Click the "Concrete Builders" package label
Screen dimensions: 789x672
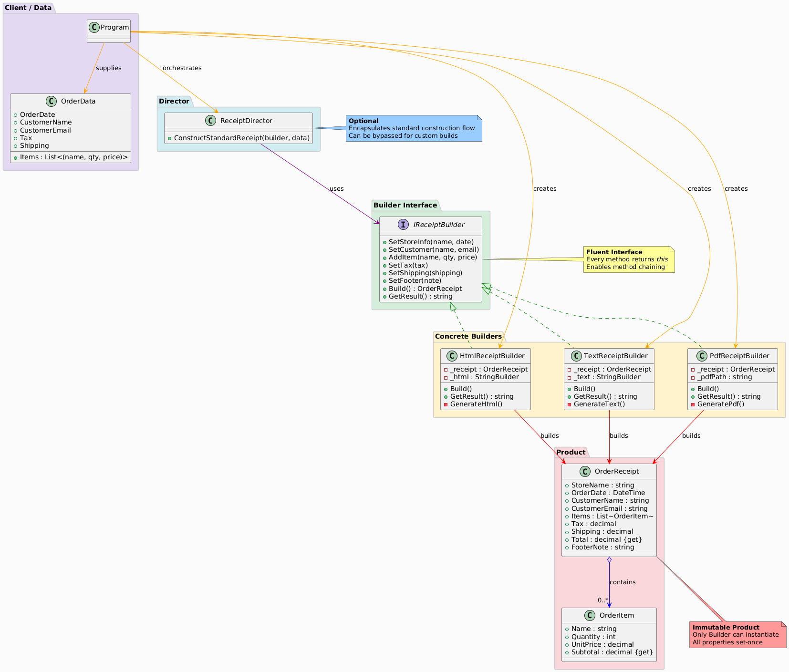click(x=468, y=336)
